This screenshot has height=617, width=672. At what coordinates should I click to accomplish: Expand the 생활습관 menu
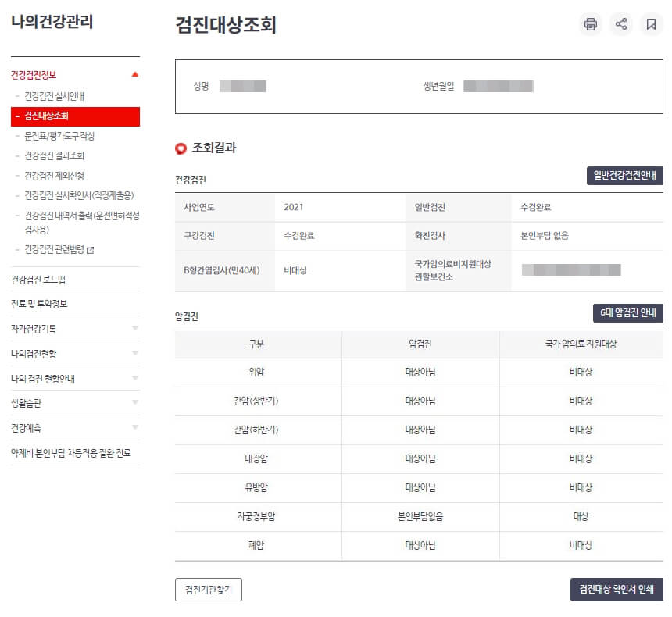(134, 403)
